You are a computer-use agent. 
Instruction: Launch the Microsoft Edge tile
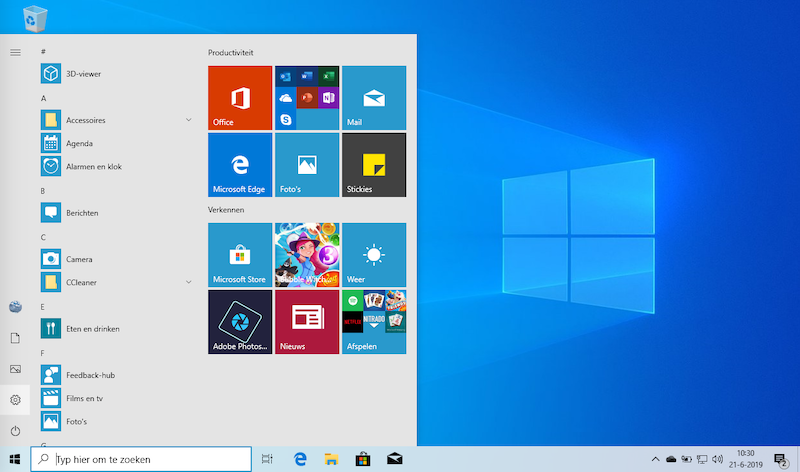(x=239, y=165)
